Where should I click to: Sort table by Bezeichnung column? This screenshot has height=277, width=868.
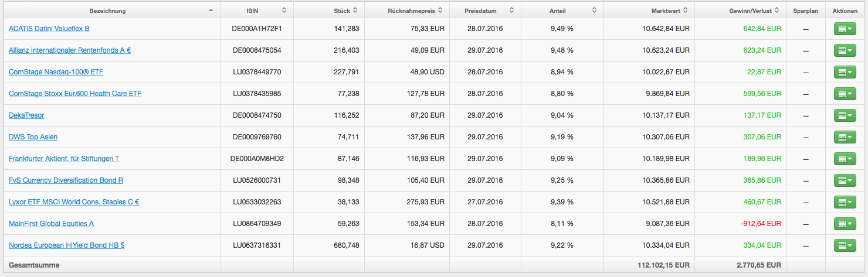(107, 11)
